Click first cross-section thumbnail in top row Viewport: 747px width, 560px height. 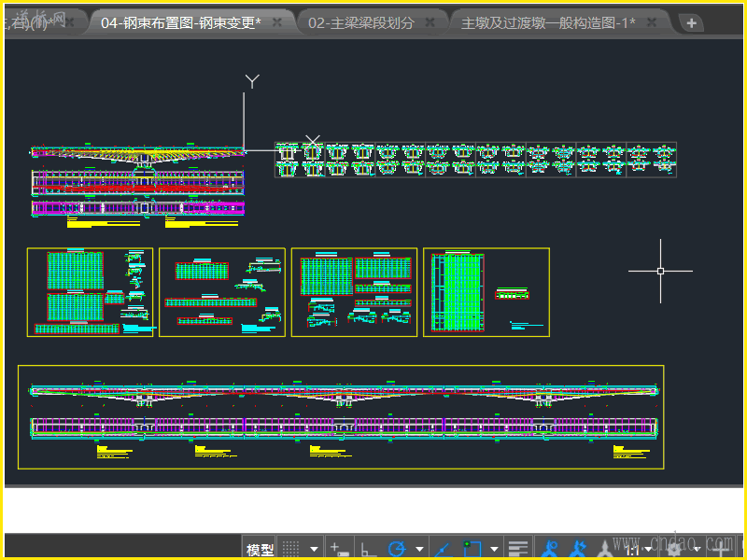pos(288,152)
